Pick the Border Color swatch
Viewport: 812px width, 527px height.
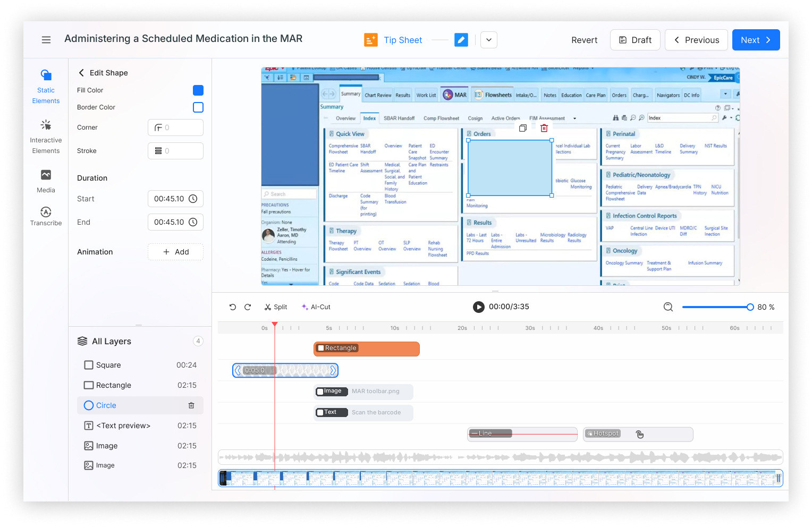click(198, 107)
